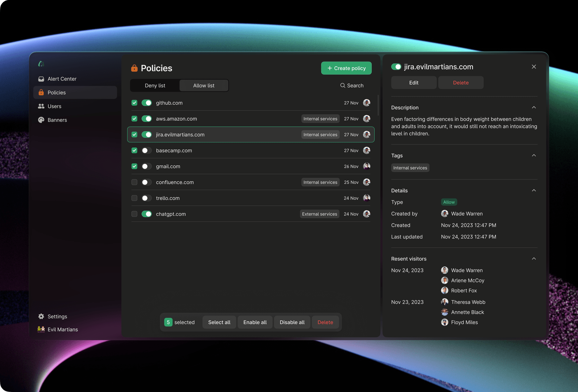Viewport: 578px width, 392px height.
Task: Click the app logo at top of sidebar
Action: pyautogui.click(x=41, y=64)
